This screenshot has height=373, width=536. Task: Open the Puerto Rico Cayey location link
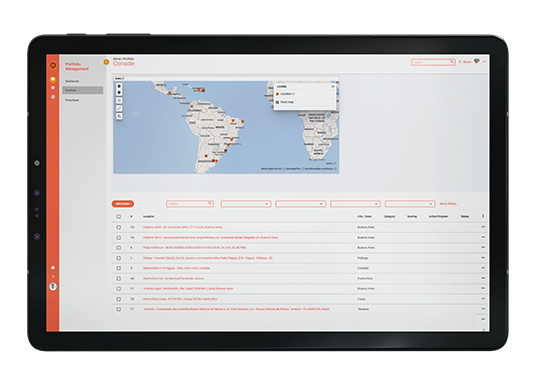180,299
